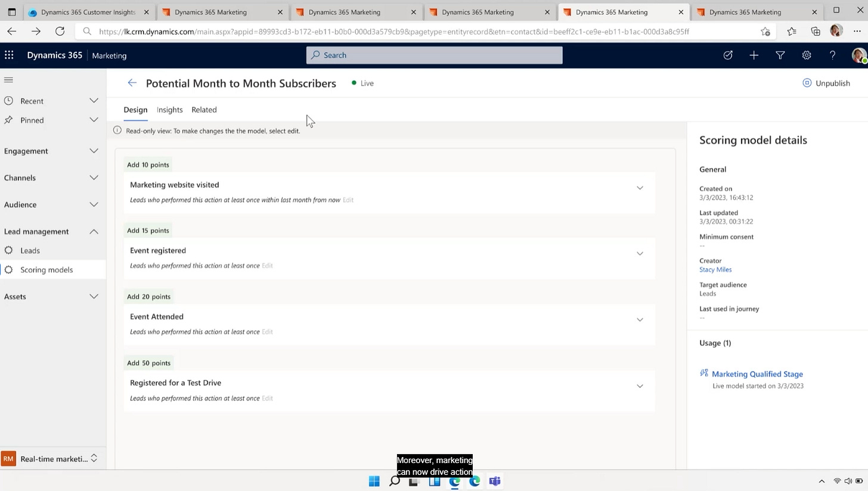
Task: Open Windows taskbar search
Action: tap(394, 481)
